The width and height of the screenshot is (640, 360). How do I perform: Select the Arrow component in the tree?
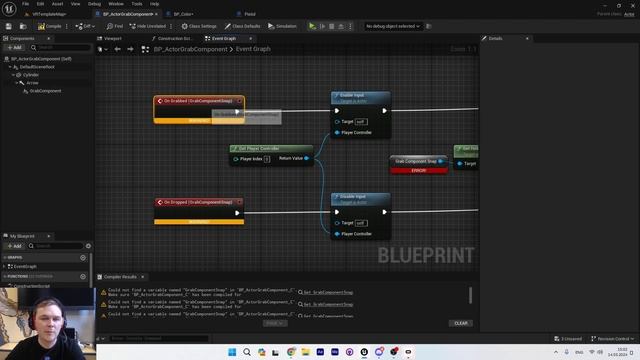pos(32,83)
